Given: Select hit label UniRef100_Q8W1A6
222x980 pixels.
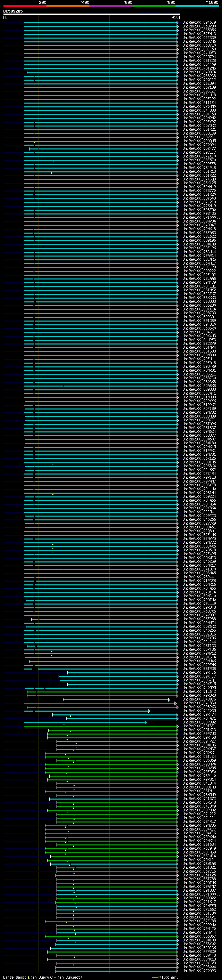Looking at the screenshot, I should [199, 745].
